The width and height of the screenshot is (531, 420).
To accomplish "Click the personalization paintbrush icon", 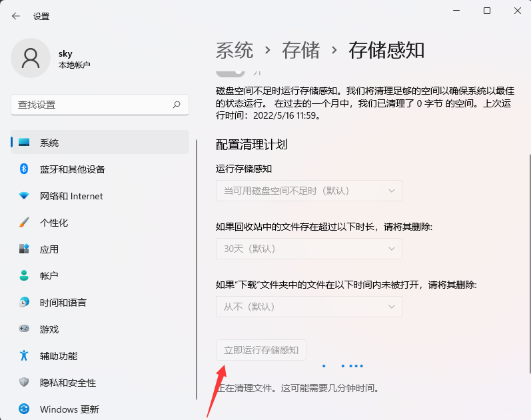I will coord(24,223).
